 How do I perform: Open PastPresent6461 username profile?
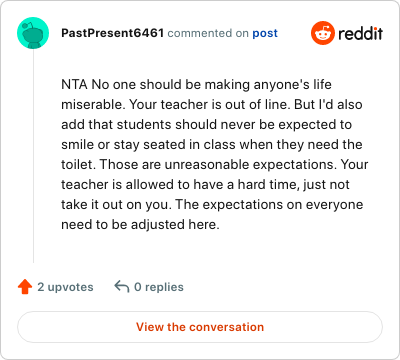[112, 33]
